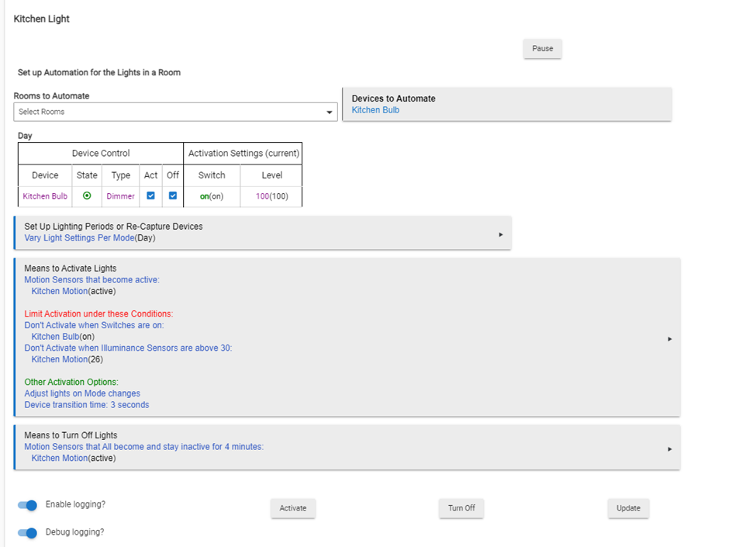The image size is (756, 547).
Task: Click the Activate button
Action: (292, 508)
